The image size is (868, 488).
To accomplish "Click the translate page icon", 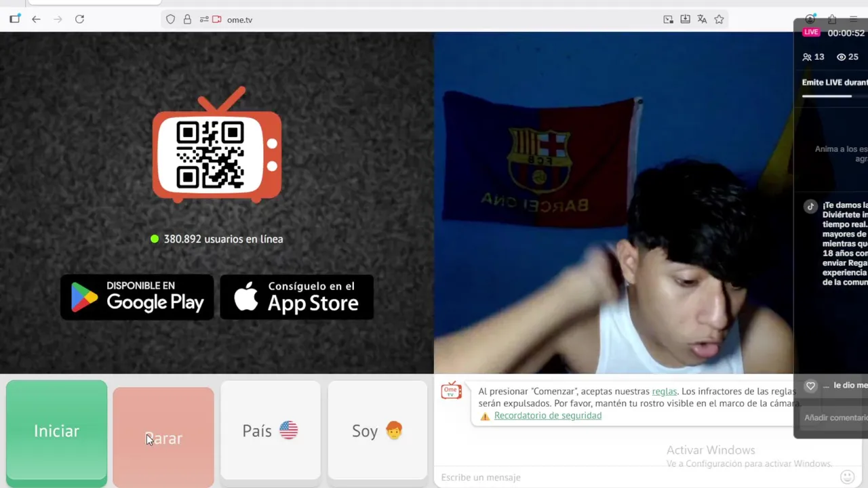I will (702, 20).
